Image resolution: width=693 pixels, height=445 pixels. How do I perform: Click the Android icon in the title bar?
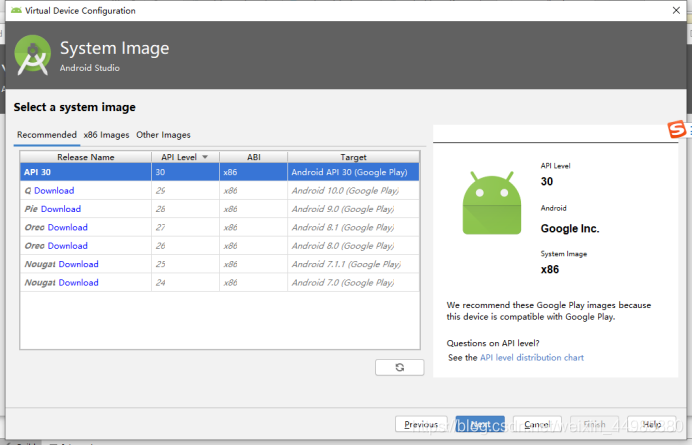click(16, 10)
